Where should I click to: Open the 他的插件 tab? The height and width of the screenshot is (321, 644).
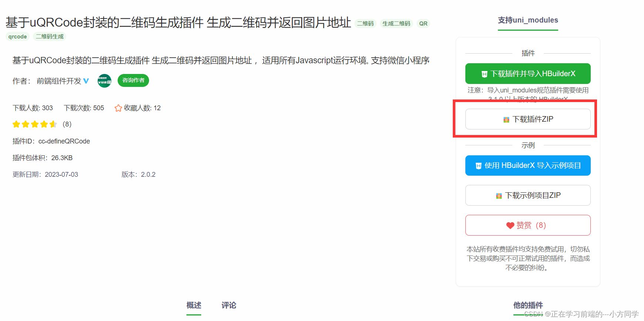click(x=528, y=305)
